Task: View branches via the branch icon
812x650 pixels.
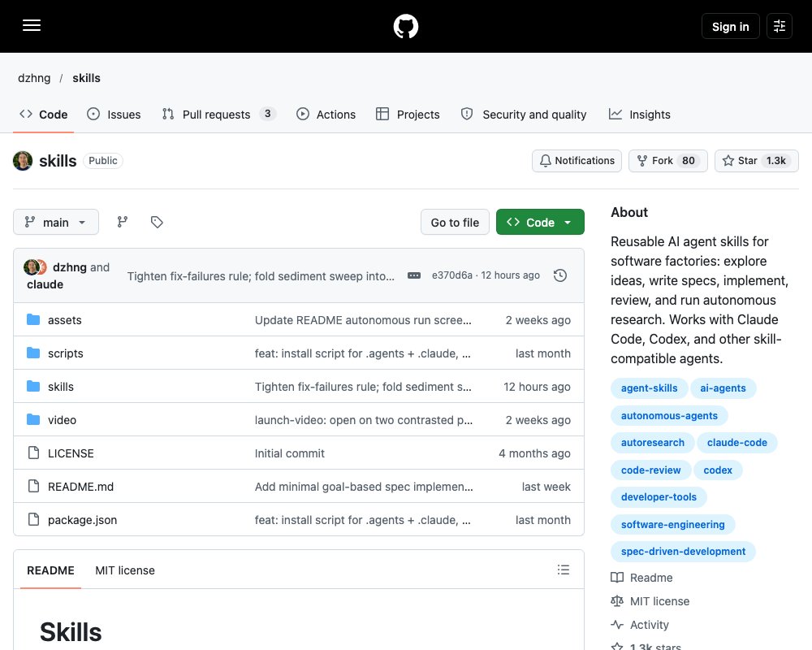Action: (x=123, y=223)
